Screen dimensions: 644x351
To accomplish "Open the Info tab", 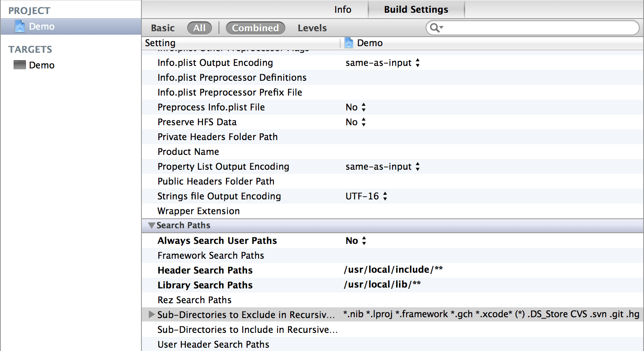I will point(343,9).
